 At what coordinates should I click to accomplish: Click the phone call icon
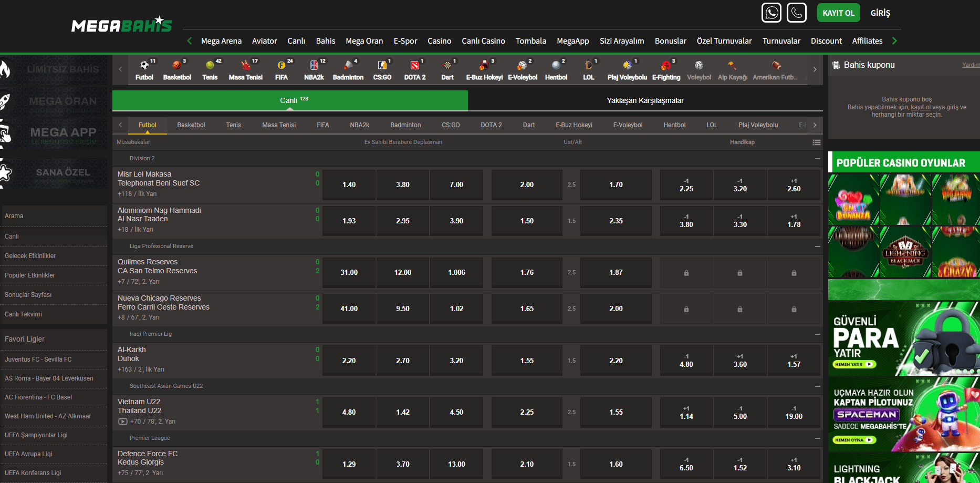click(x=797, y=13)
